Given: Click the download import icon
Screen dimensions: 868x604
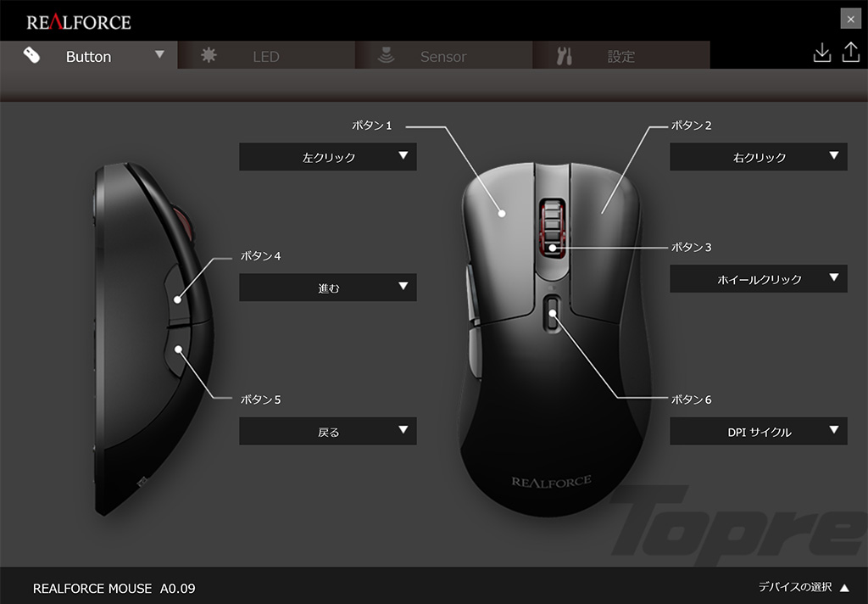Looking at the screenshot, I should coord(822,53).
